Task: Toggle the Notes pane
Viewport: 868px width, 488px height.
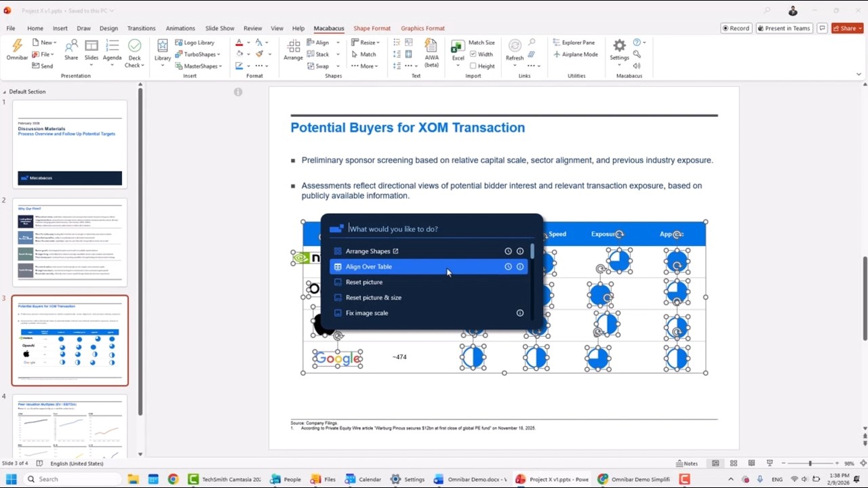Action: (687, 464)
